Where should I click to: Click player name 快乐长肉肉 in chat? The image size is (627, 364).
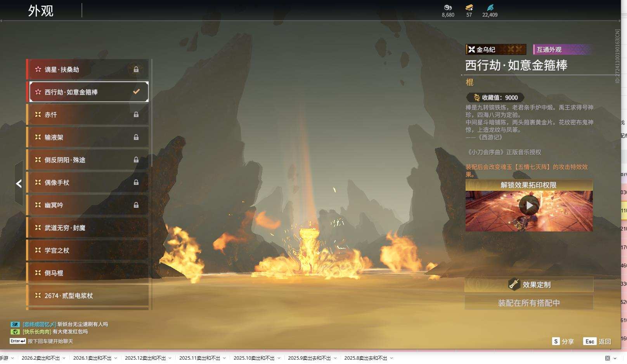(37, 332)
